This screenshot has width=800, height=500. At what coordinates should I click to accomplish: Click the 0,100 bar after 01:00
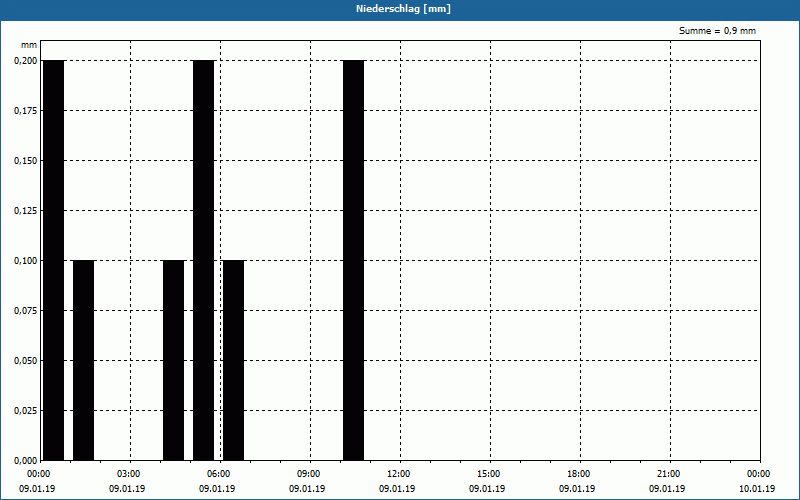(x=83, y=360)
